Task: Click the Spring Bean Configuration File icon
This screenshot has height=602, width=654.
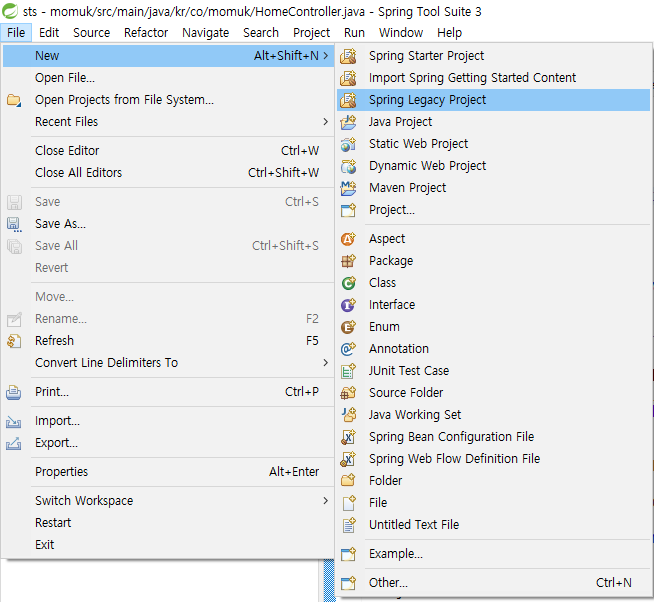Action: 348,437
